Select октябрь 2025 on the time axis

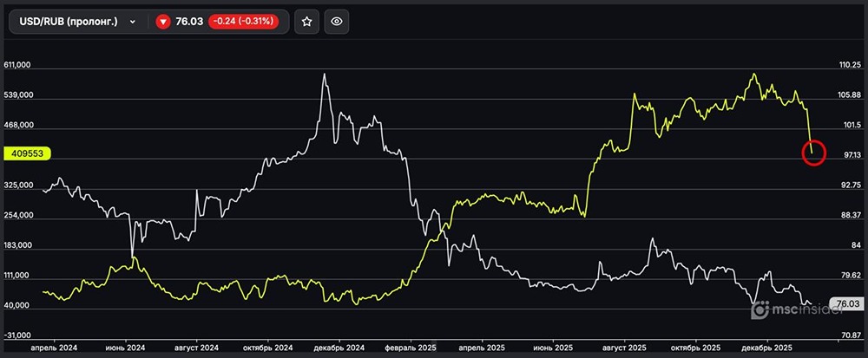point(695,348)
